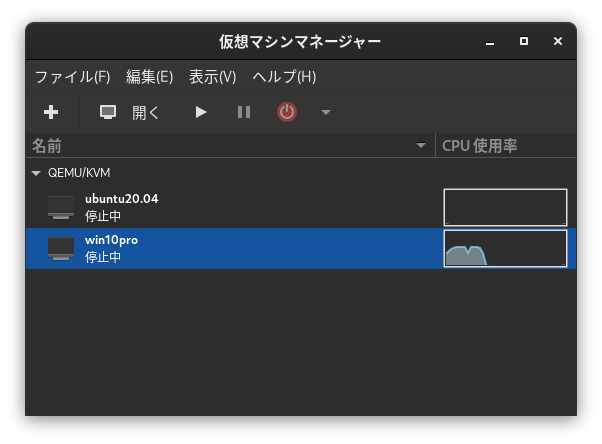Image resolution: width=602 pixels, height=444 pixels.
Task: Shut down VM with red power icon
Action: 287,112
